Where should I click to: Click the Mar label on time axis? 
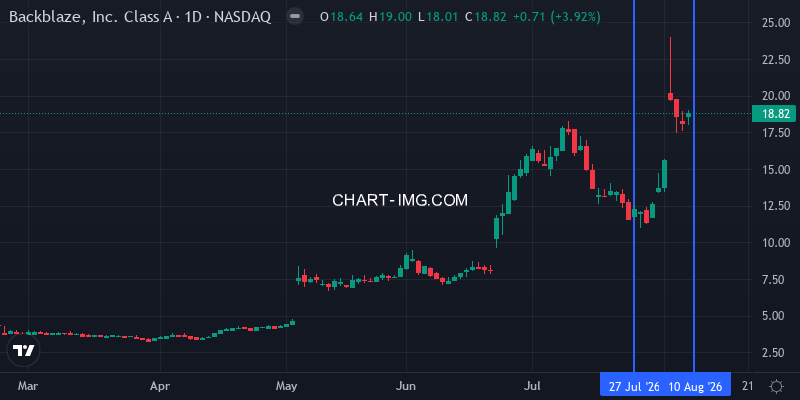[x=28, y=387]
